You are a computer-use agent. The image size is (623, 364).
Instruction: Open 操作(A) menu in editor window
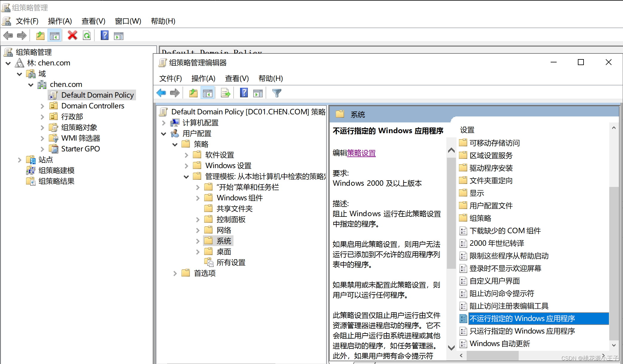tap(203, 79)
